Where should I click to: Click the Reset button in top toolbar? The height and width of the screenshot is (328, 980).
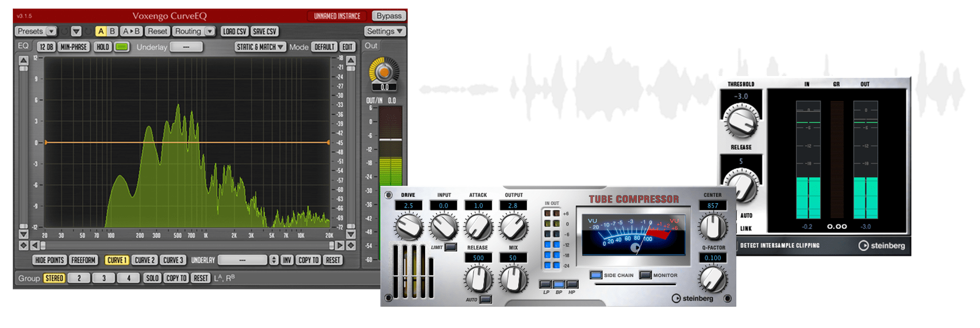point(157,31)
